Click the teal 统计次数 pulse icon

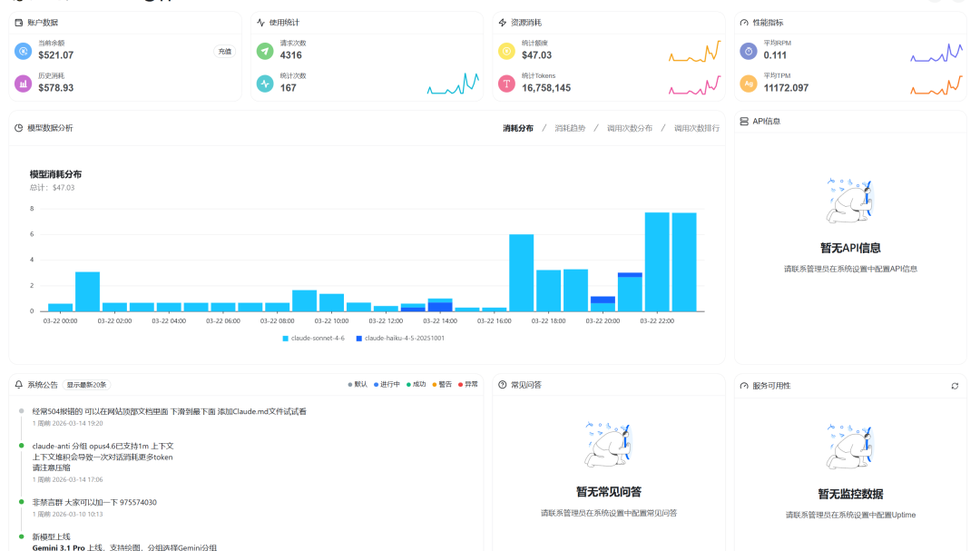[265, 84]
